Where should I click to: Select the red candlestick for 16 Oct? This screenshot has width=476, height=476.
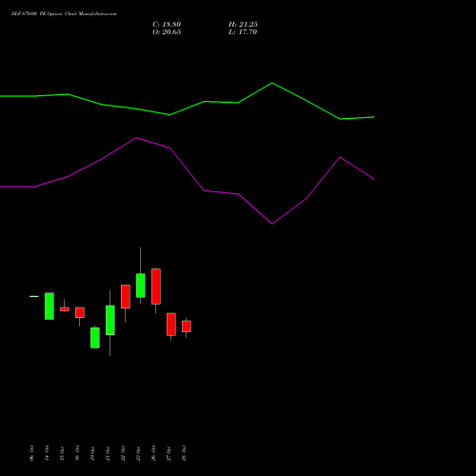click(x=80, y=312)
